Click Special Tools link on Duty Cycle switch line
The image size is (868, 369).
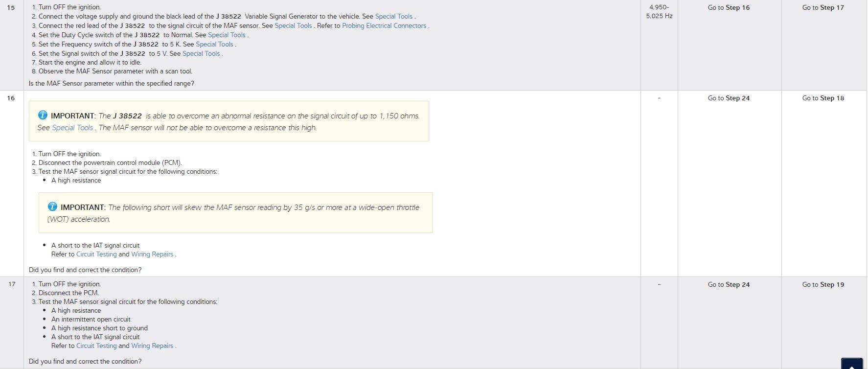point(227,35)
